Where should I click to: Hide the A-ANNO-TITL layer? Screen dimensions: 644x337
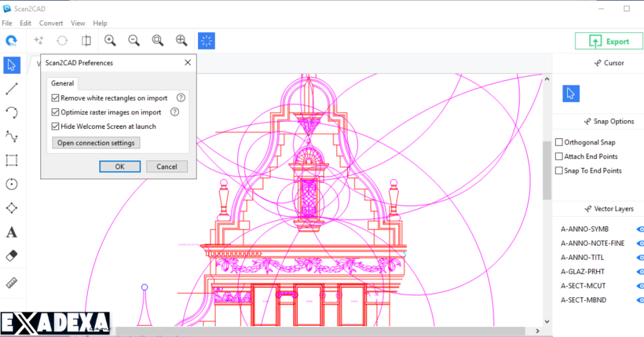click(x=640, y=257)
